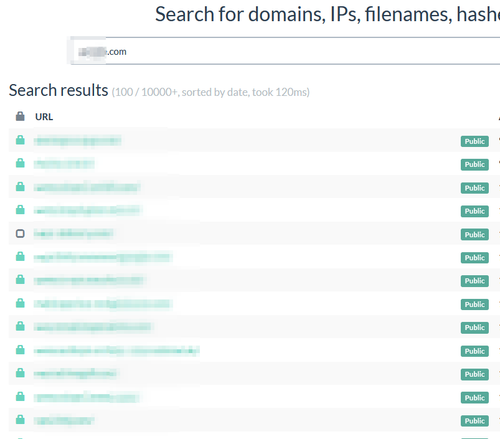Click the green lock icon in third result row

tap(20, 187)
